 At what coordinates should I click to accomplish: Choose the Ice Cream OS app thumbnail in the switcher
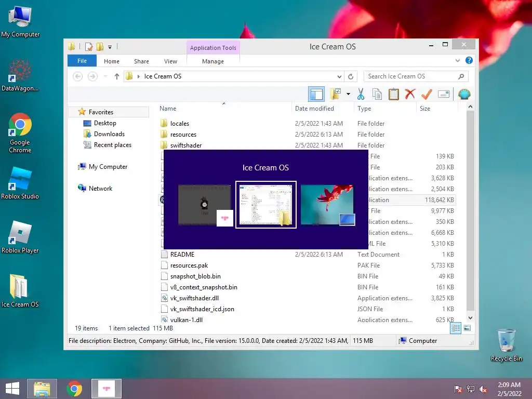pos(205,205)
